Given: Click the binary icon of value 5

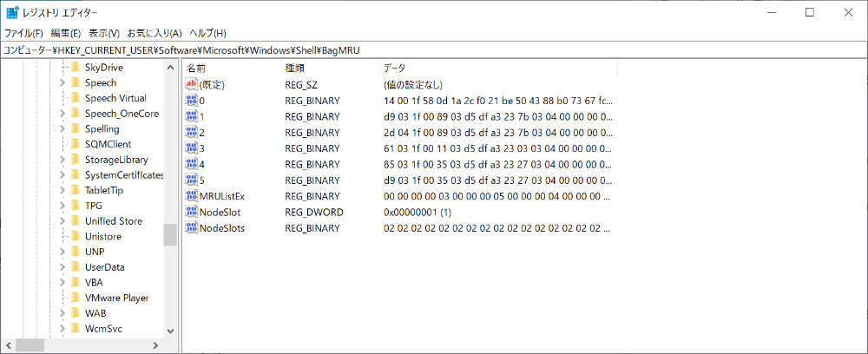Looking at the screenshot, I should tap(192, 180).
